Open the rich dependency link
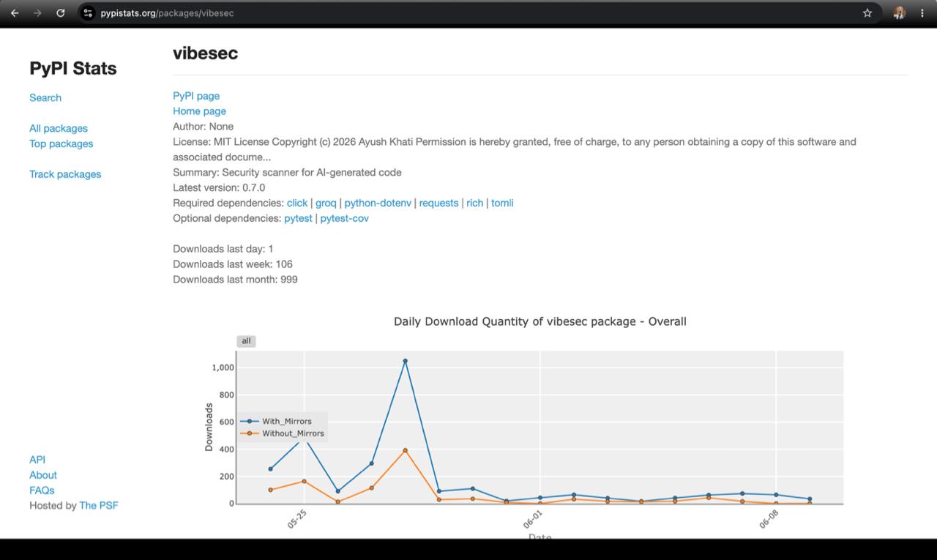 click(475, 203)
